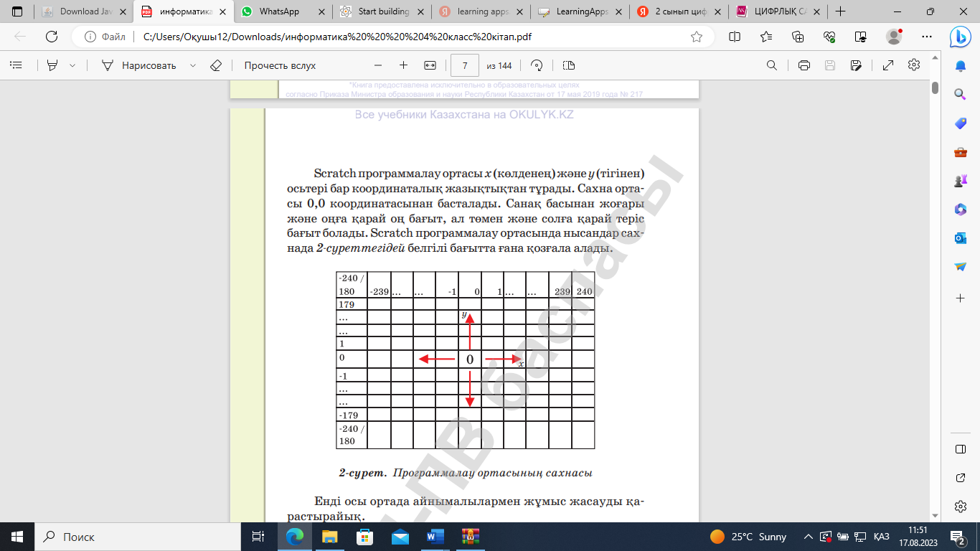
Task: Open Edge Settings and more menu
Action: coord(925,37)
